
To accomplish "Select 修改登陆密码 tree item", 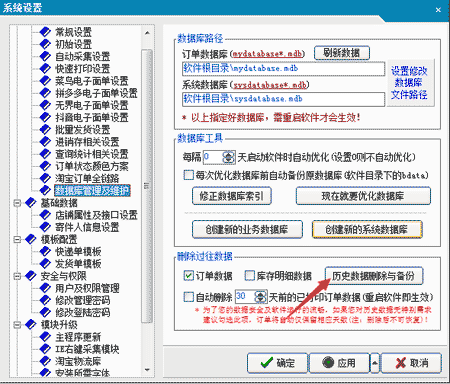I will pyautogui.click(x=82, y=312).
